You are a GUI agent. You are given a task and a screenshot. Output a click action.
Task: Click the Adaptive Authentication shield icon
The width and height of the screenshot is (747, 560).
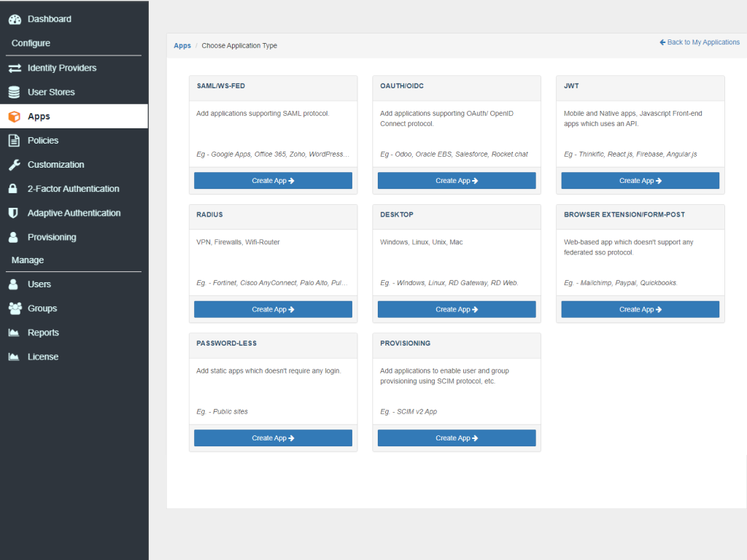coord(13,213)
